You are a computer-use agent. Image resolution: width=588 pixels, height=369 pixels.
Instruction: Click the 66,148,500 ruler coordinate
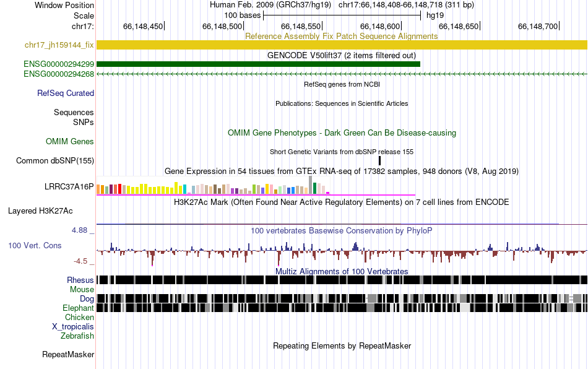point(222,26)
